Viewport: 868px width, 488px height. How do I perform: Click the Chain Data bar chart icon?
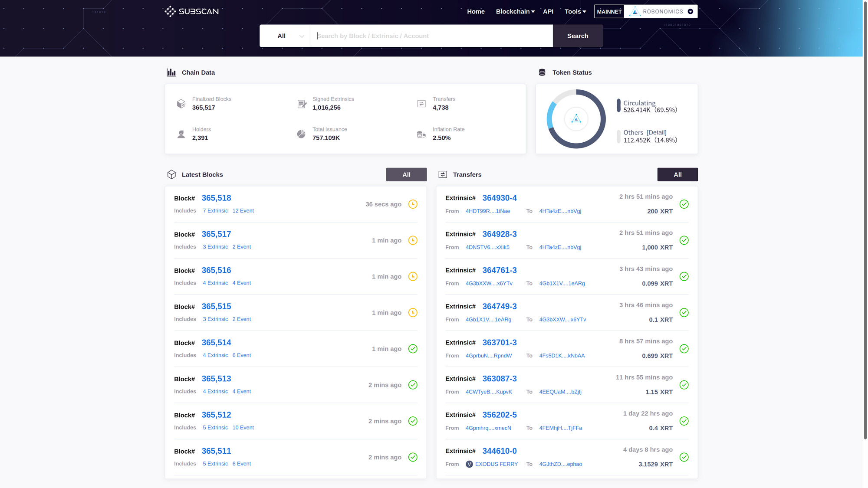tap(171, 72)
